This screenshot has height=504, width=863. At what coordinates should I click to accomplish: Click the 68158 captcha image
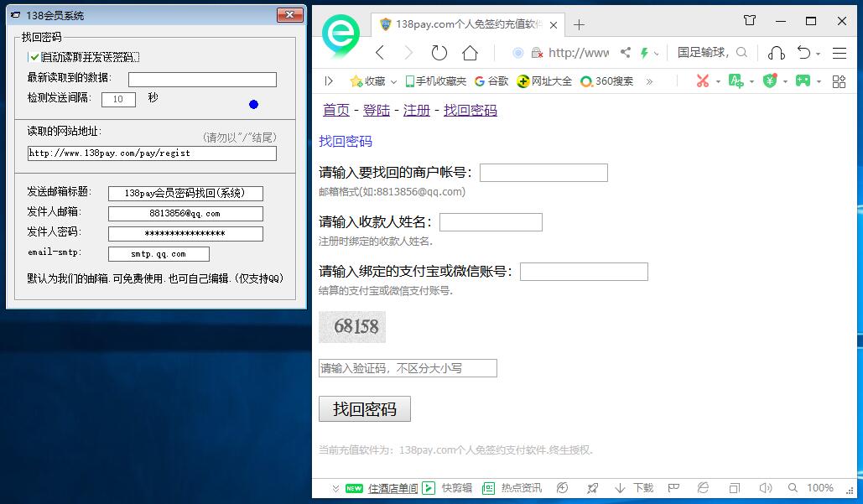coord(352,327)
